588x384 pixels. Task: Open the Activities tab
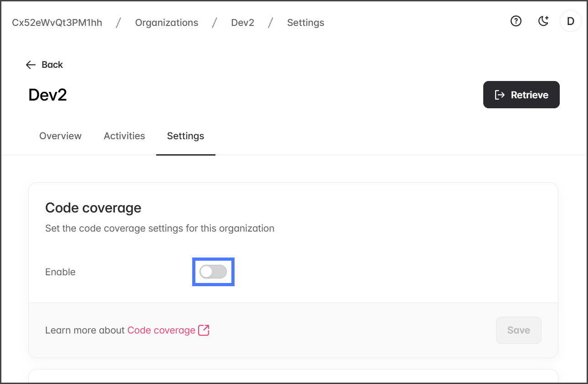point(124,136)
